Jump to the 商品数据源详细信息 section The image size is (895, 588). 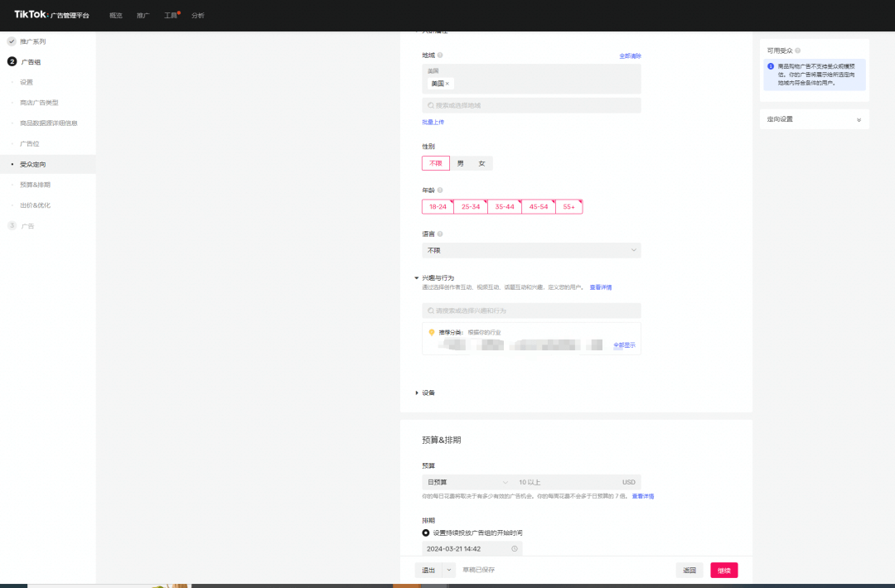tap(49, 123)
